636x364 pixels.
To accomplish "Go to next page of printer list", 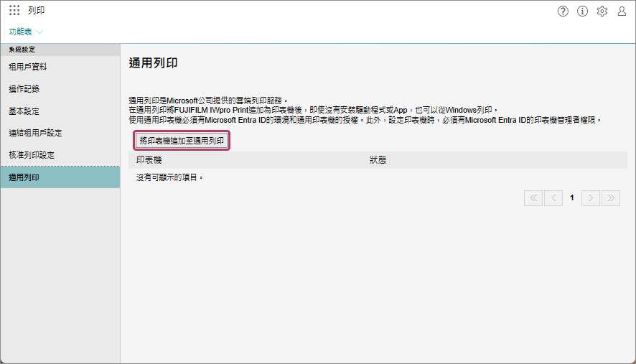I will point(591,197).
